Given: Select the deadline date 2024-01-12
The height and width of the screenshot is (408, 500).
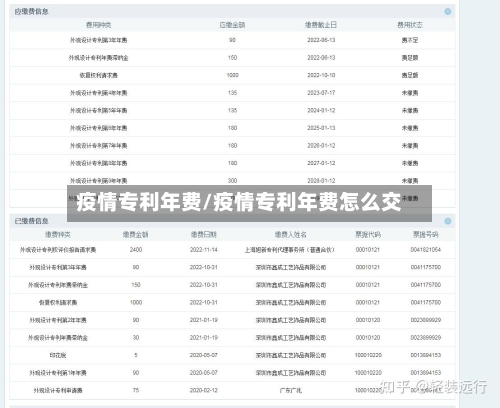Looking at the screenshot, I should coord(321,111).
